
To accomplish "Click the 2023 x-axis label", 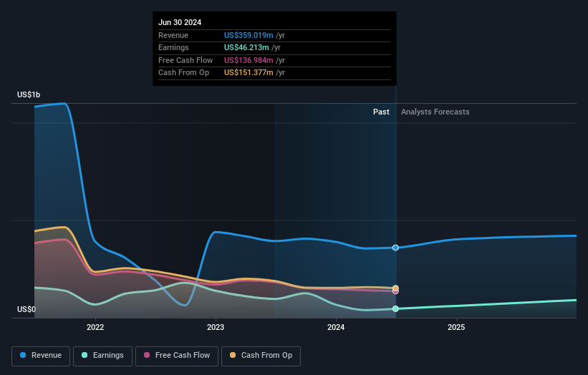I will [x=216, y=328].
